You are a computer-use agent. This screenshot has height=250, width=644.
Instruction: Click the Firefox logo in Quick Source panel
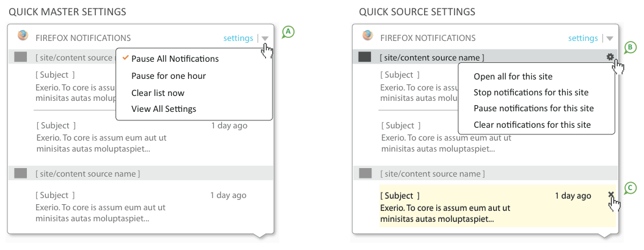click(368, 35)
